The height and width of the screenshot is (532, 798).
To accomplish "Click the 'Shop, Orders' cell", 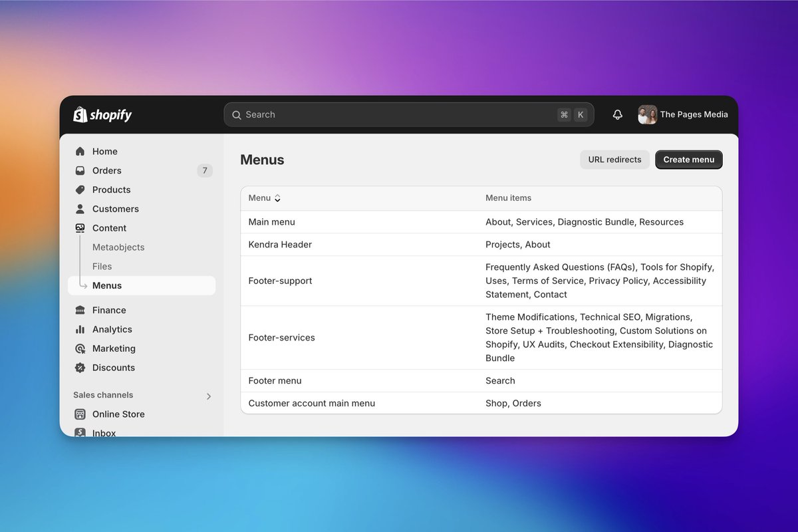I will point(513,404).
